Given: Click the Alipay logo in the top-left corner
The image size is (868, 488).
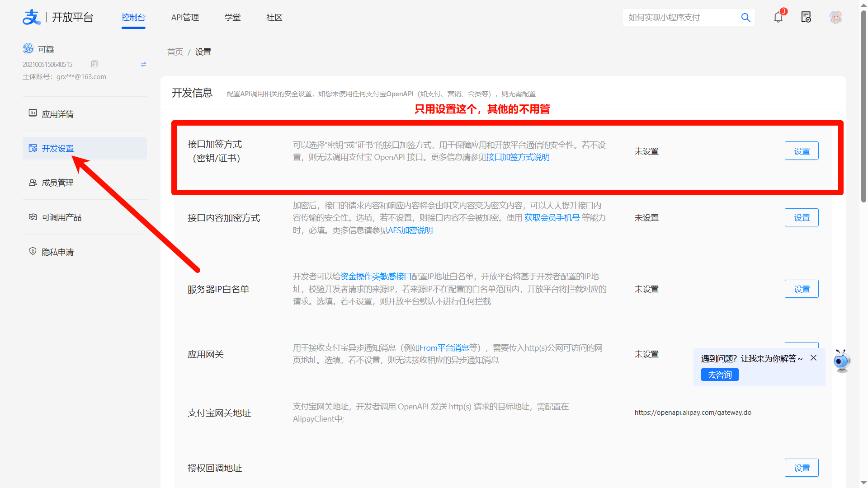Looking at the screenshot, I should pyautogui.click(x=31, y=17).
